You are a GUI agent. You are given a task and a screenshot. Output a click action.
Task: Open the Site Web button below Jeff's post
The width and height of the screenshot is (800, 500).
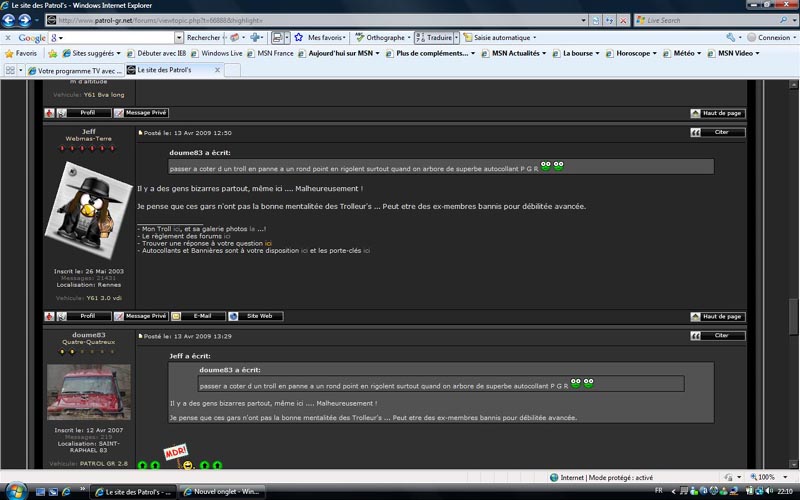tap(255, 316)
